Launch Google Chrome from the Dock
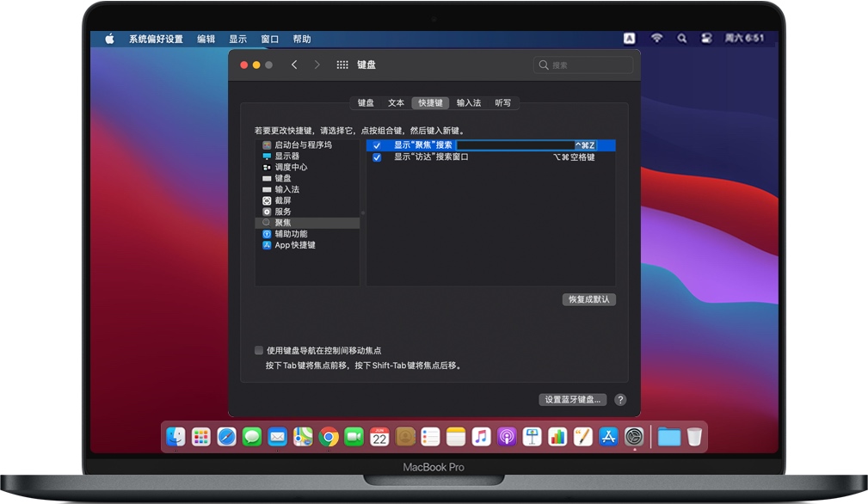 point(328,436)
